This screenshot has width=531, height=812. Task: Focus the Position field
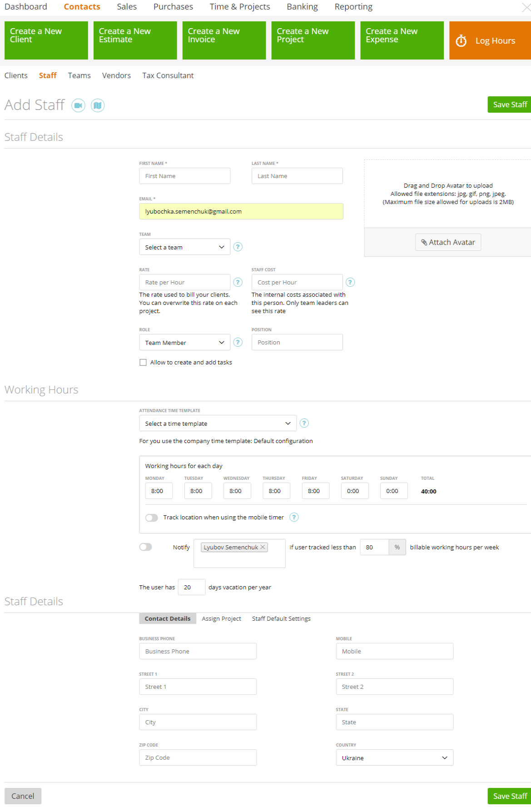297,342
